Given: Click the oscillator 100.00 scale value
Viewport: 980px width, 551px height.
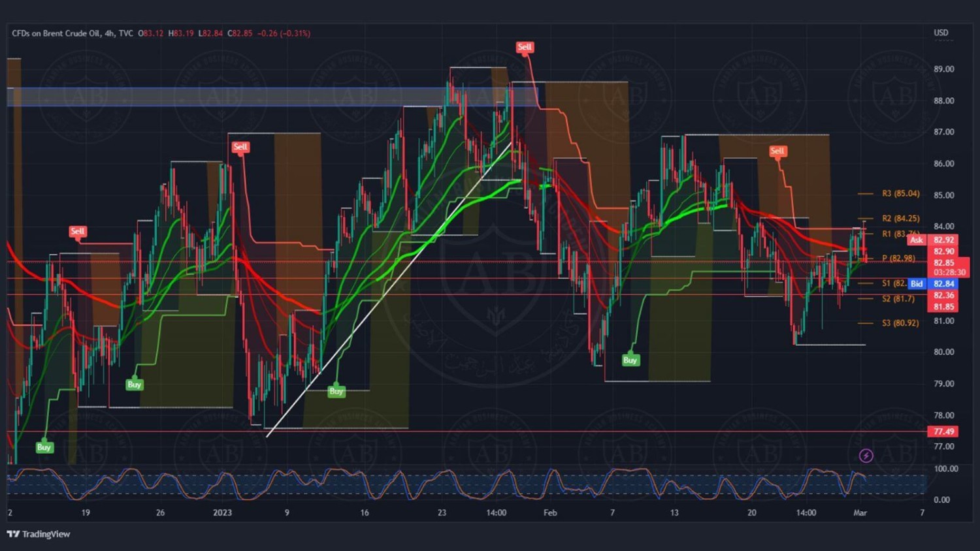Looking at the screenshot, I should pyautogui.click(x=946, y=469).
